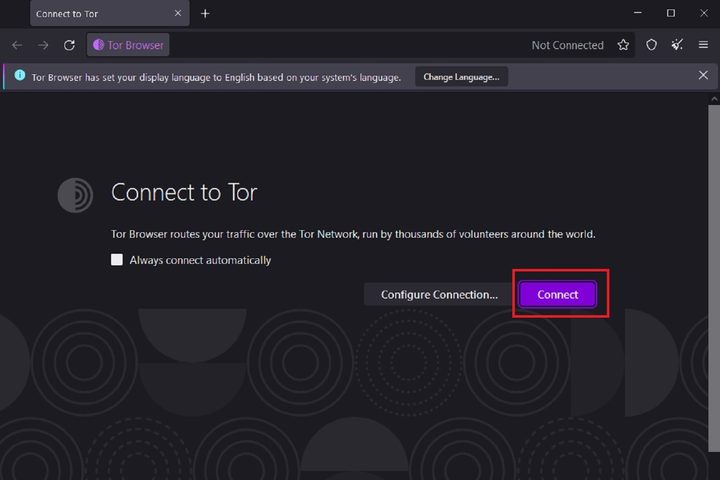This screenshot has height=480, width=720.
Task: Click the forward navigation arrow
Action: click(x=43, y=45)
